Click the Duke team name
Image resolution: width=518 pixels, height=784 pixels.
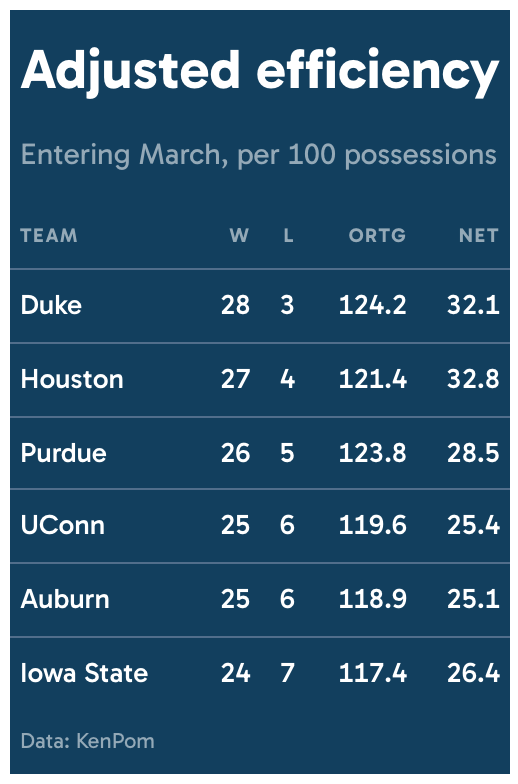click(51, 305)
